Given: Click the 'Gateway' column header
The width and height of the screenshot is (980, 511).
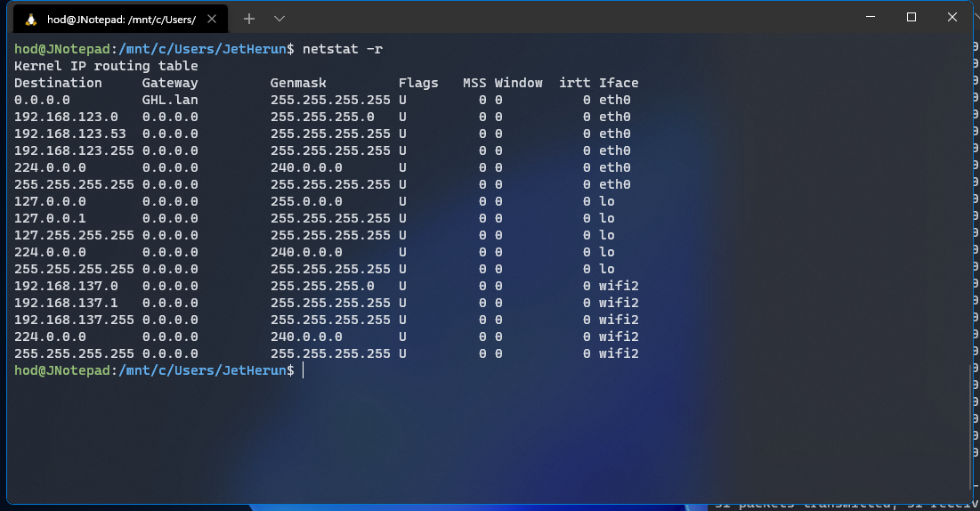Looking at the screenshot, I should [170, 83].
